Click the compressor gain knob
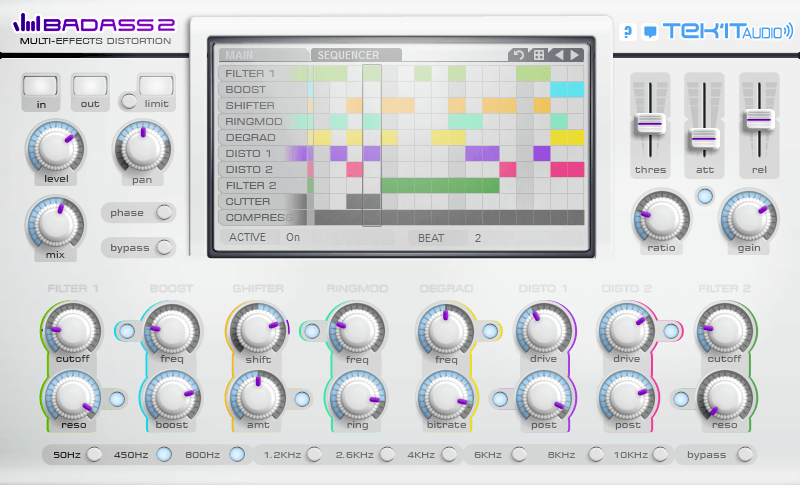Screen dimensions: 800x485 [x=748, y=219]
